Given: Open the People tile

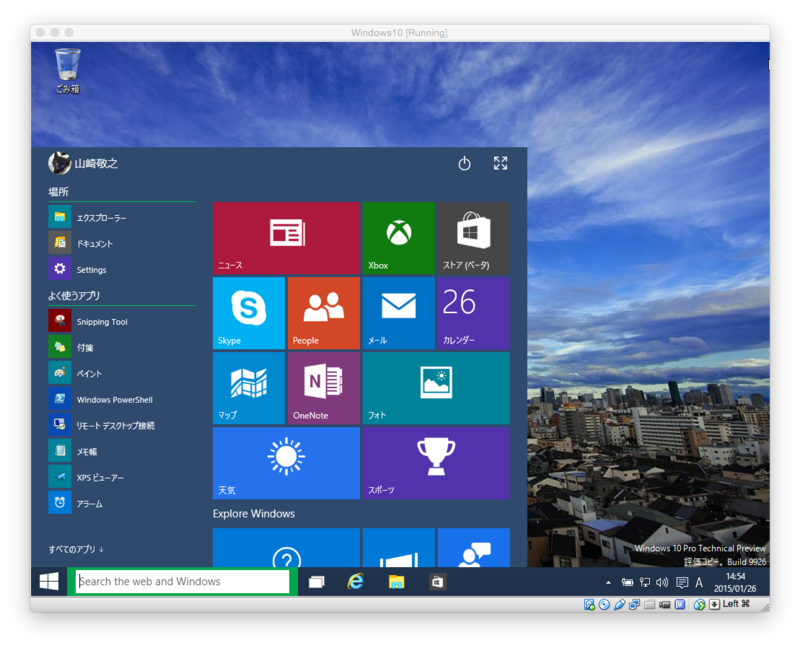Looking at the screenshot, I should pos(323,313).
